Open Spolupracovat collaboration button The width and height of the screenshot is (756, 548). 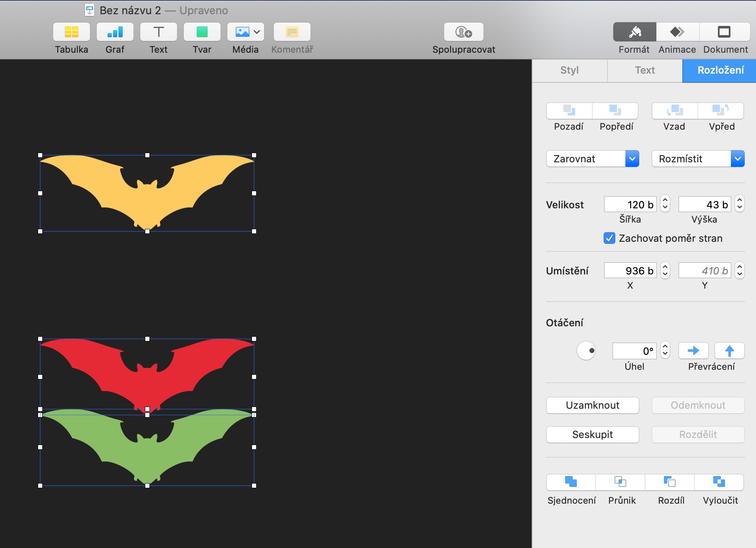464,32
